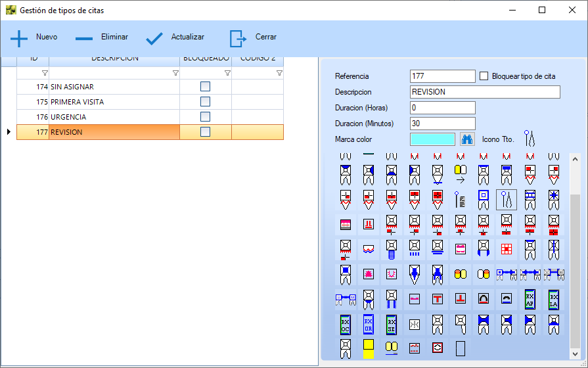Select the URGENCIA row
588x368 pixels.
click(x=150, y=117)
